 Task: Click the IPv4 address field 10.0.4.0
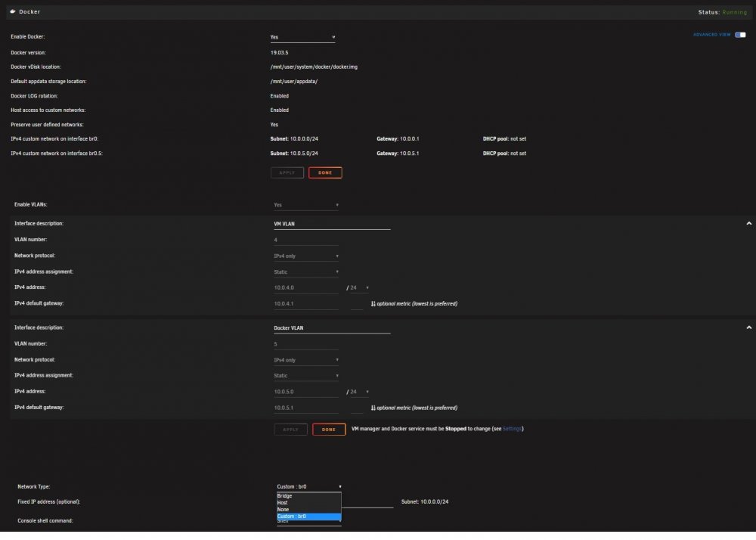point(306,288)
